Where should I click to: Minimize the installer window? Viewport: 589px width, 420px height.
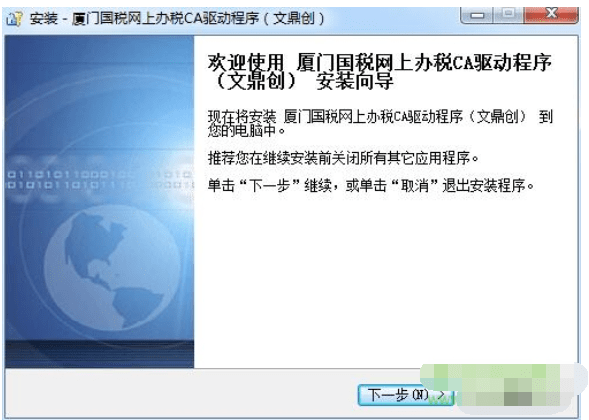click(477, 15)
